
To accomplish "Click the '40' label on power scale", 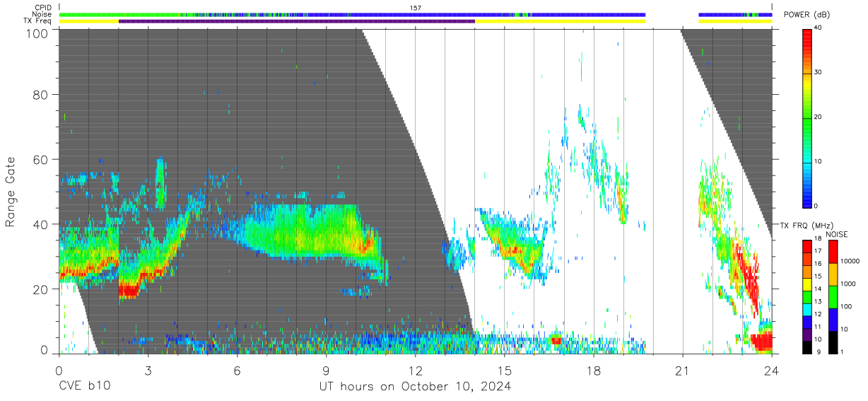I will click(819, 28).
